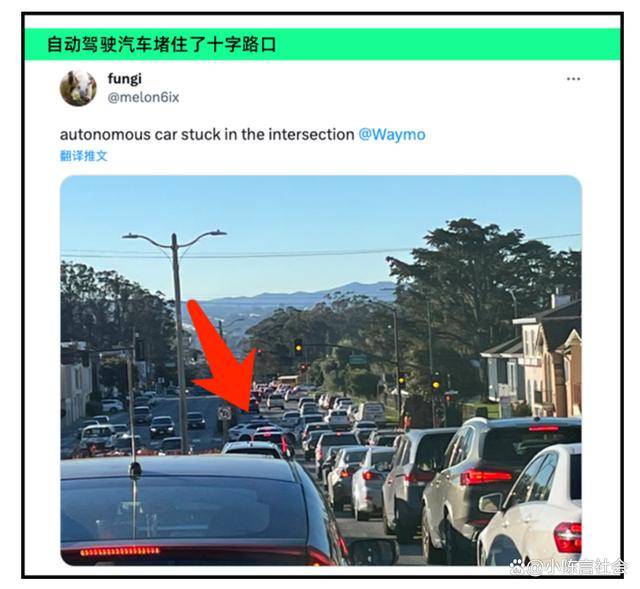This screenshot has height=589, width=640.
Task: Open fungi's profile avatar picture
Action: pyautogui.click(x=78, y=88)
